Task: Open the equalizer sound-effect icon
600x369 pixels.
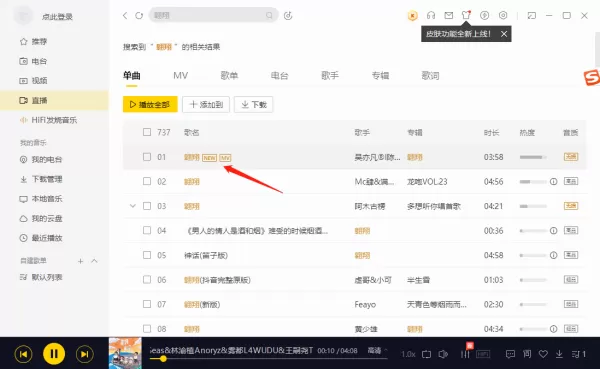Action: 465,354
